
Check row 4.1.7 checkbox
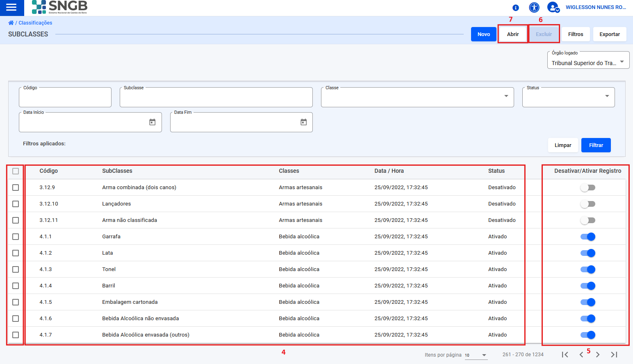pyautogui.click(x=16, y=335)
